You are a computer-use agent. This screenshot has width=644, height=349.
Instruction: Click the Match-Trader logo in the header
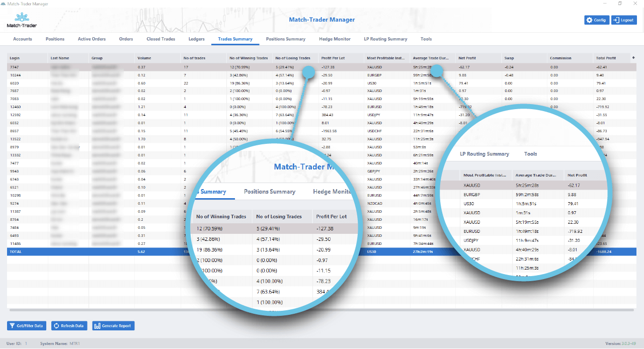point(22,20)
